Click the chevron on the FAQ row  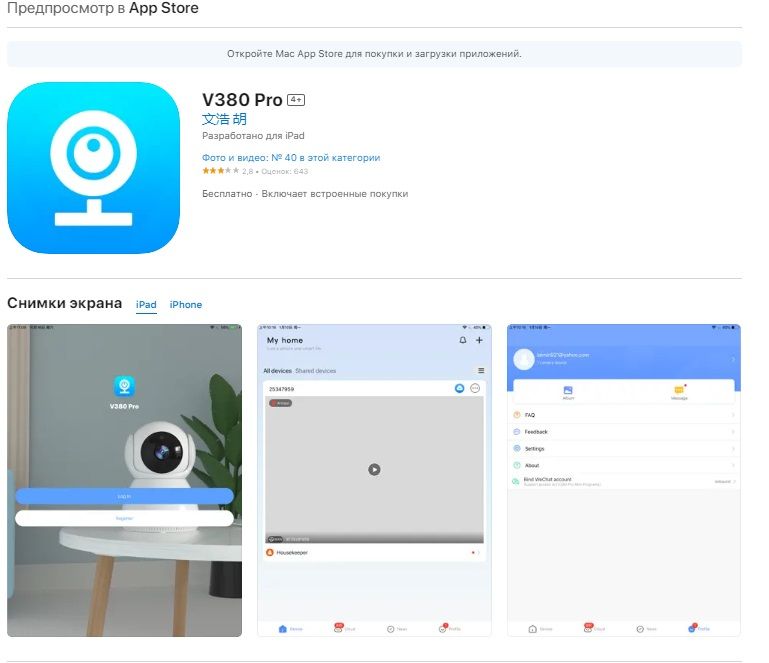[733, 415]
